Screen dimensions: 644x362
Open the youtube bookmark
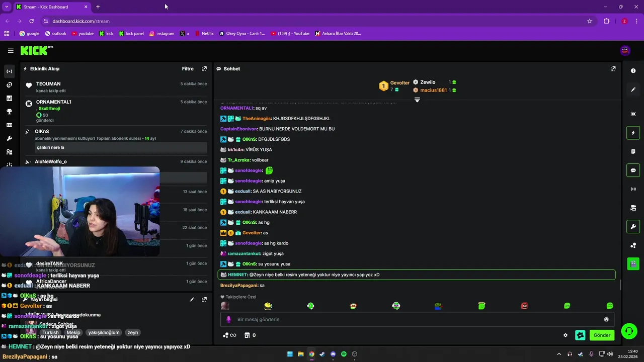coord(83,34)
